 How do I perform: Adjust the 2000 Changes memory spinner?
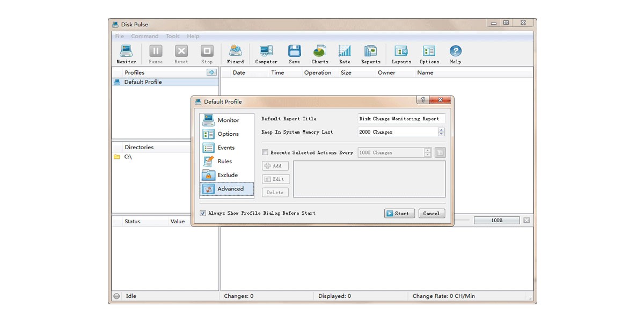coord(441,132)
